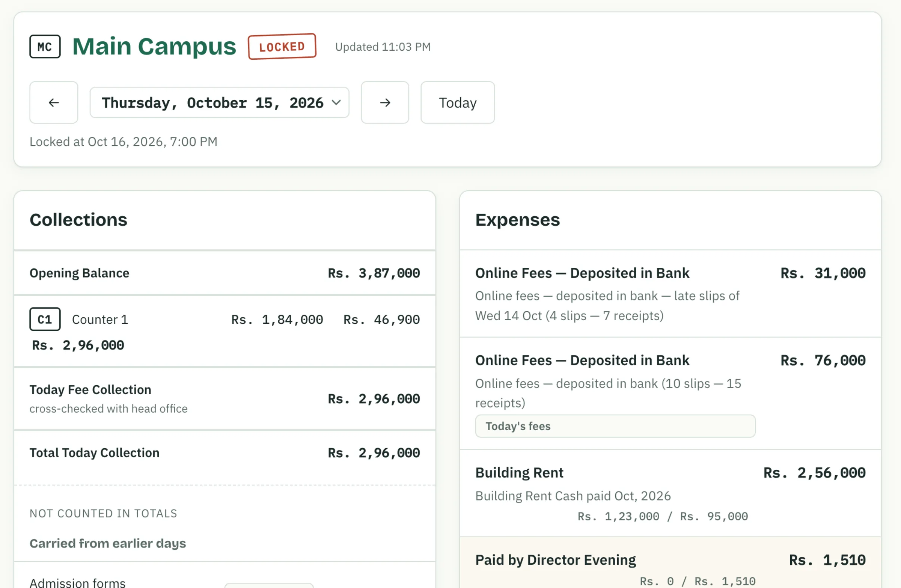This screenshot has height=588, width=901.
Task: Click the Rs. 31,000 expense amount
Action: [823, 273]
